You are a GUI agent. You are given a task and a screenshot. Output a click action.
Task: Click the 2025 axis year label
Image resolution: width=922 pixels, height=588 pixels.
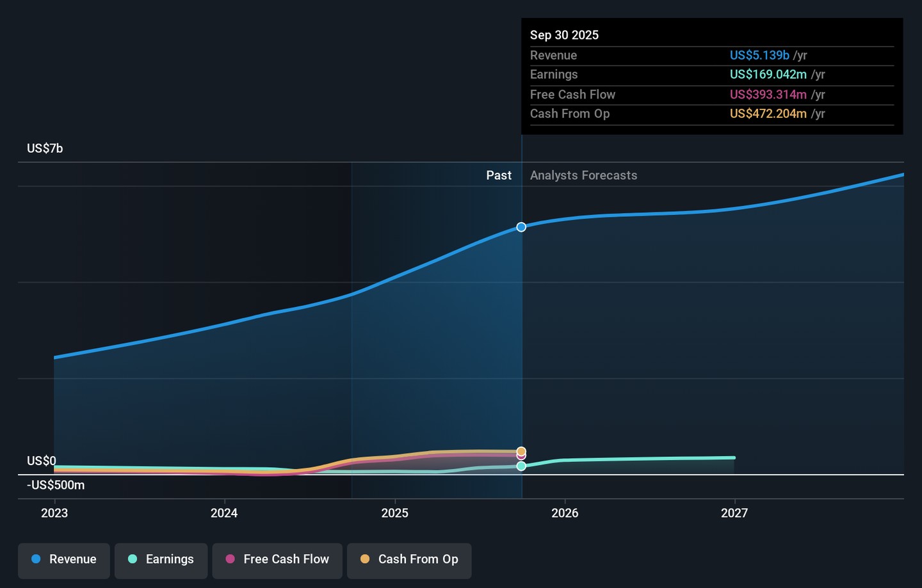394,513
